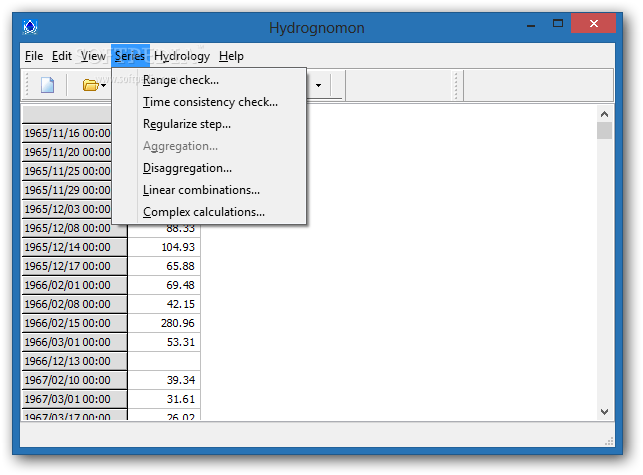The width and height of the screenshot is (643, 475).
Task: Select row header 1967/03/01 00:00
Action: tap(75, 399)
